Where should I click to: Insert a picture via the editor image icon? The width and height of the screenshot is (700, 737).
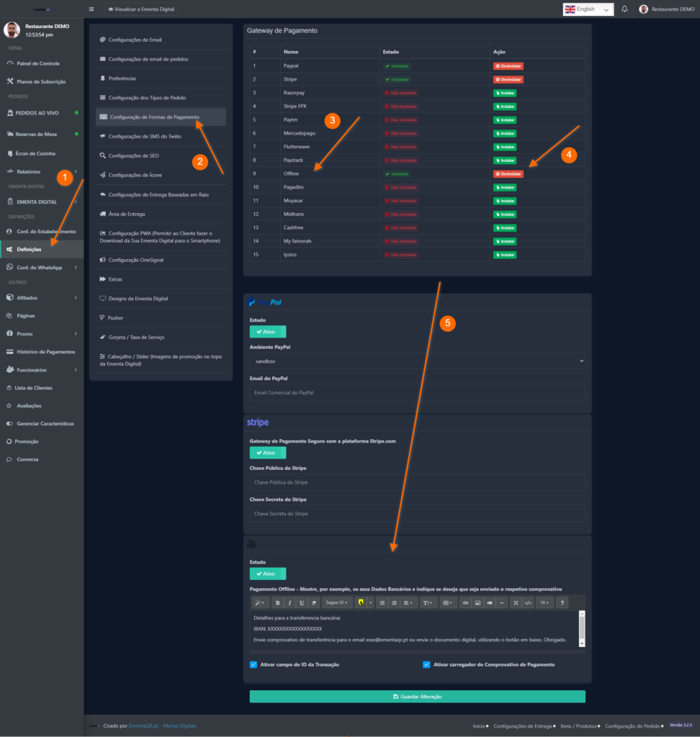point(477,602)
